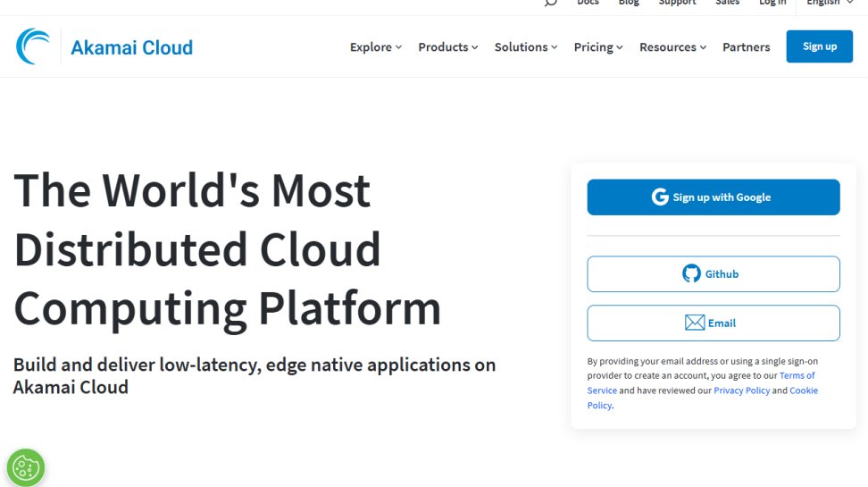Expand the Solutions menu
The height and width of the screenshot is (487, 868).
(x=526, y=47)
